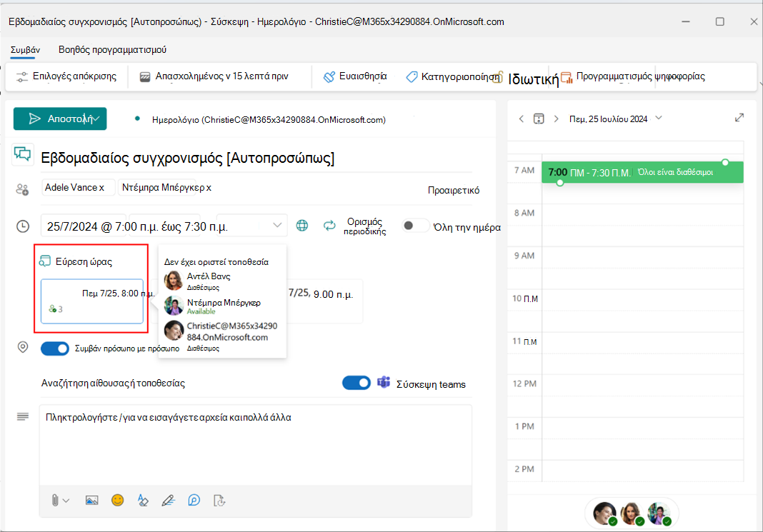Click the location pin icon
This screenshot has height=532, width=763.
click(22, 347)
